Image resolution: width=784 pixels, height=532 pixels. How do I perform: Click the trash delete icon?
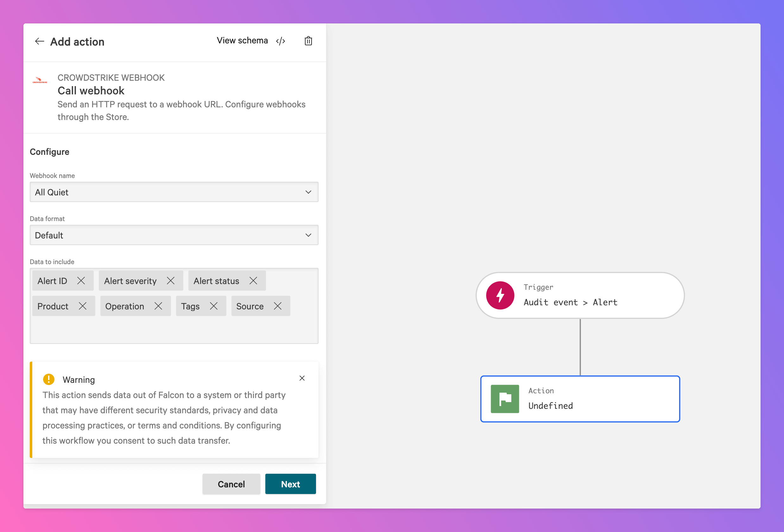pyautogui.click(x=308, y=41)
